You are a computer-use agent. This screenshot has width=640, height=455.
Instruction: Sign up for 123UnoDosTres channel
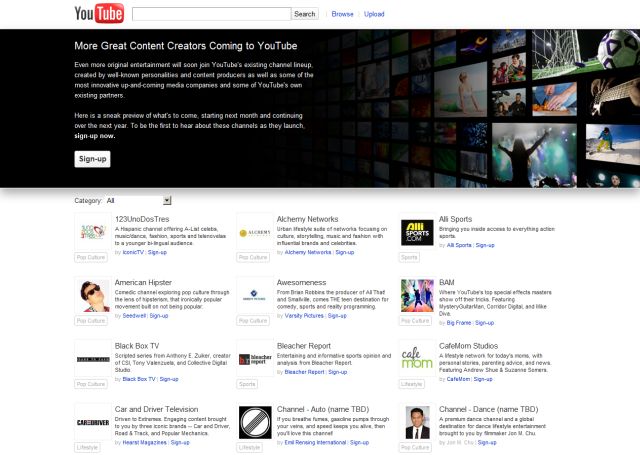[157, 252]
